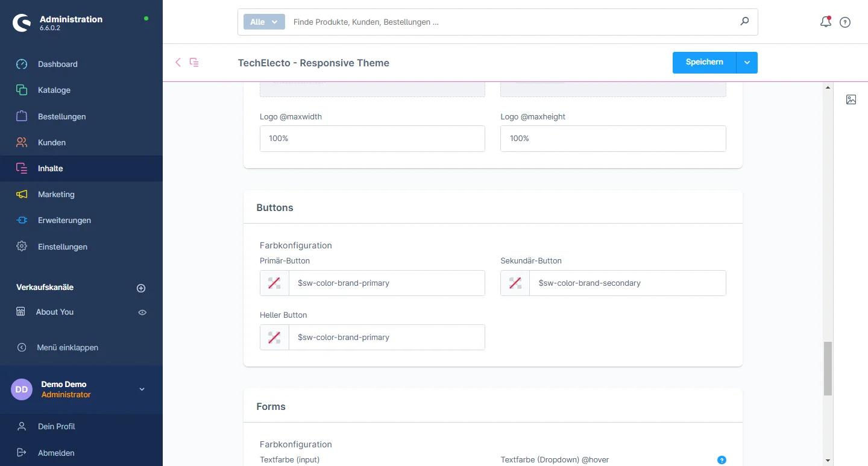Click the back arrow icon
Image resolution: width=868 pixels, height=466 pixels.
pos(178,63)
